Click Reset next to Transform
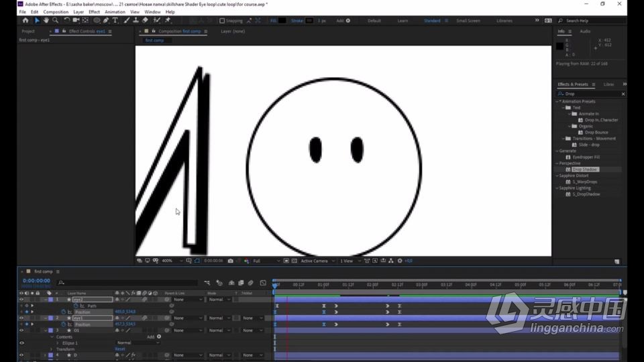Image resolution: width=644 pixels, height=362 pixels. 120,349
